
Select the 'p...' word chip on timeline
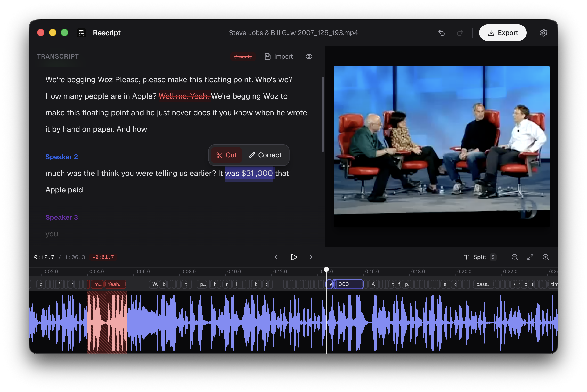coord(202,284)
